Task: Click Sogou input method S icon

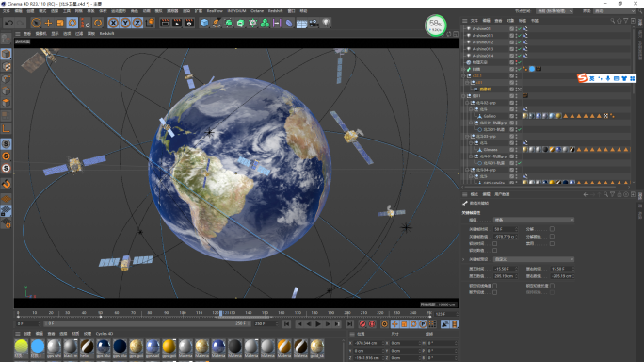Action: click(x=582, y=78)
